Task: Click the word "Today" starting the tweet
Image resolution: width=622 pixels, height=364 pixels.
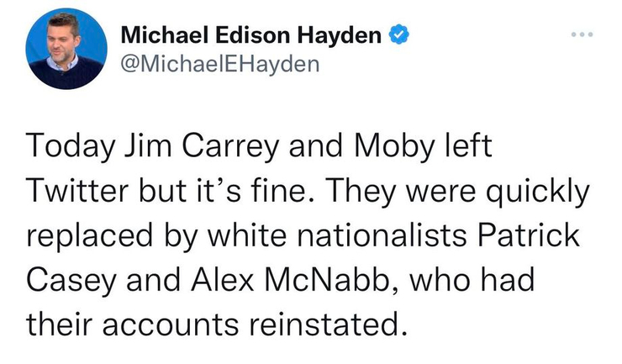Action: click(71, 146)
